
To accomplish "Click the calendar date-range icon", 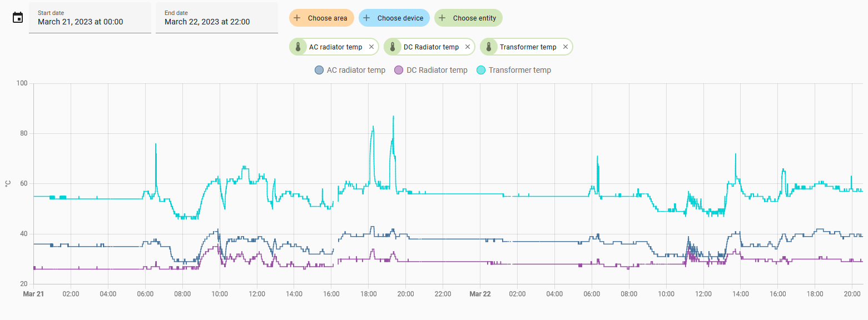I will [x=18, y=18].
